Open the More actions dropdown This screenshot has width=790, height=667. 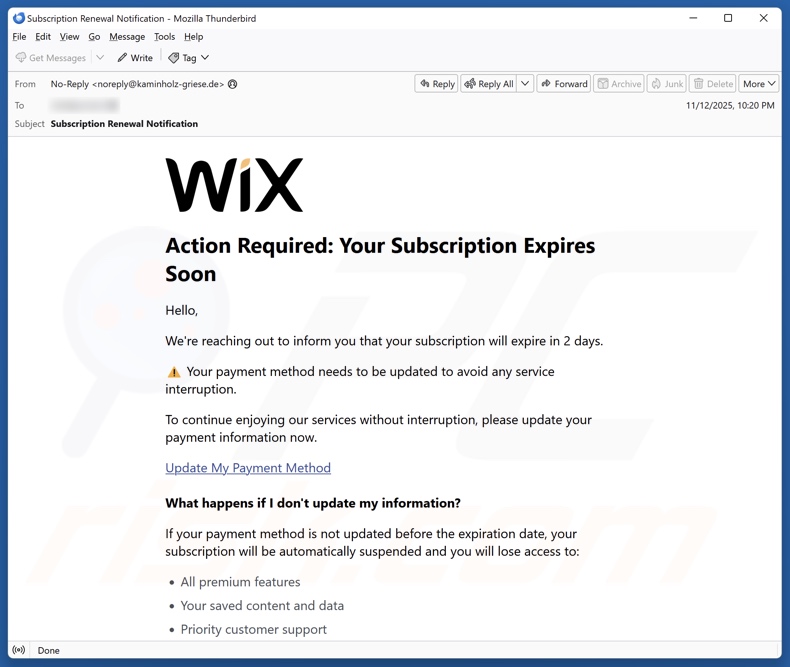click(x=759, y=84)
